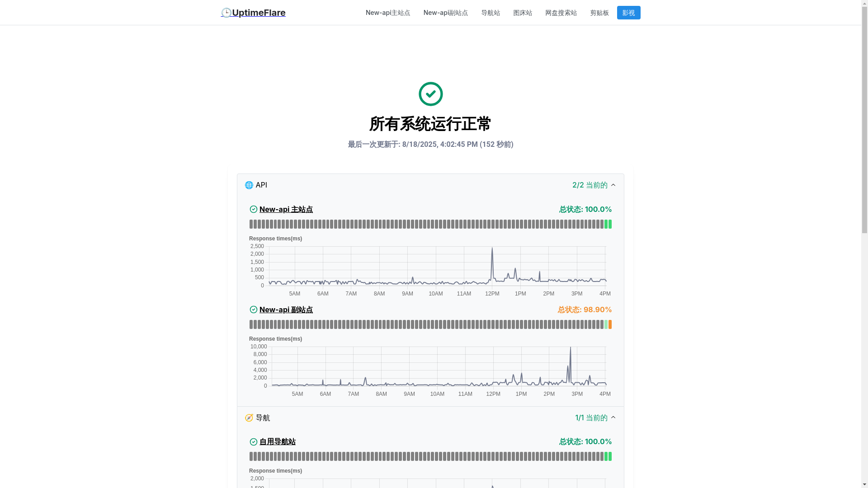
Task: Click 总状态: 100.0% for 自用导航站
Action: 585,442
